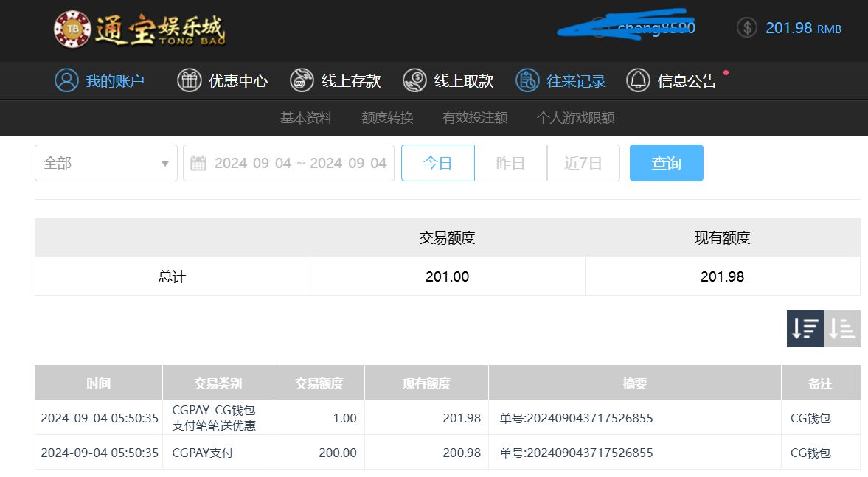Select the 昨日 date filter
The height and width of the screenshot is (477, 868).
tap(510, 163)
